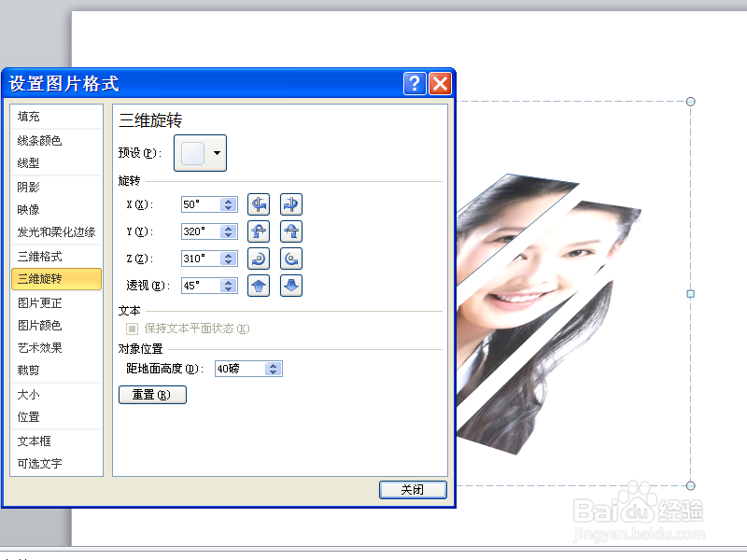747x560 pixels.
Task: Select the 可选文字 category
Action: pyautogui.click(x=56, y=464)
